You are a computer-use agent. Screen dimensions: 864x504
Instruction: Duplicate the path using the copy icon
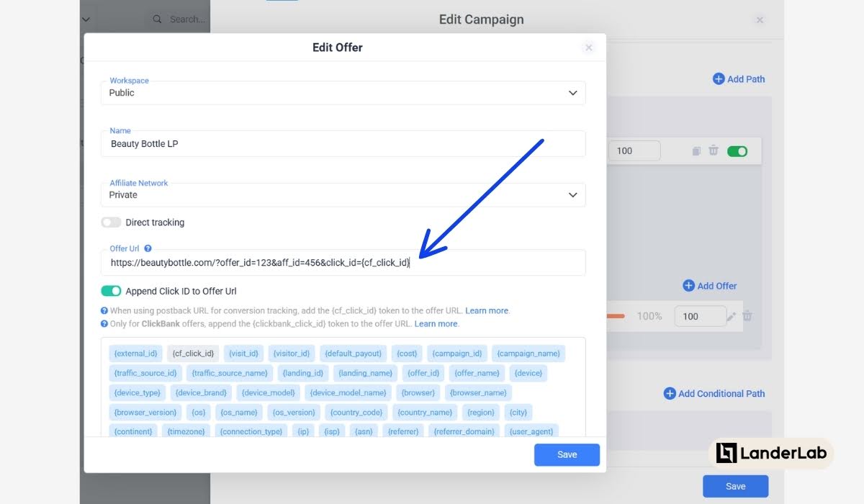click(x=696, y=151)
